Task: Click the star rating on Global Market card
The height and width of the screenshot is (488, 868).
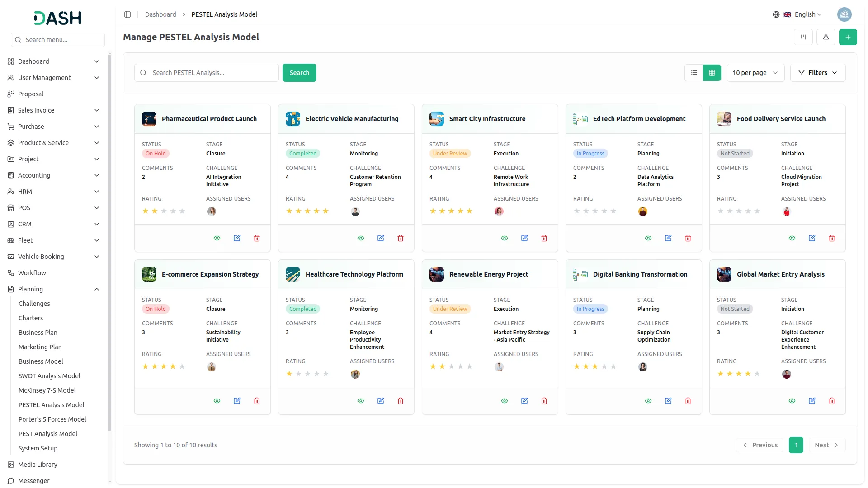Action: (739, 374)
